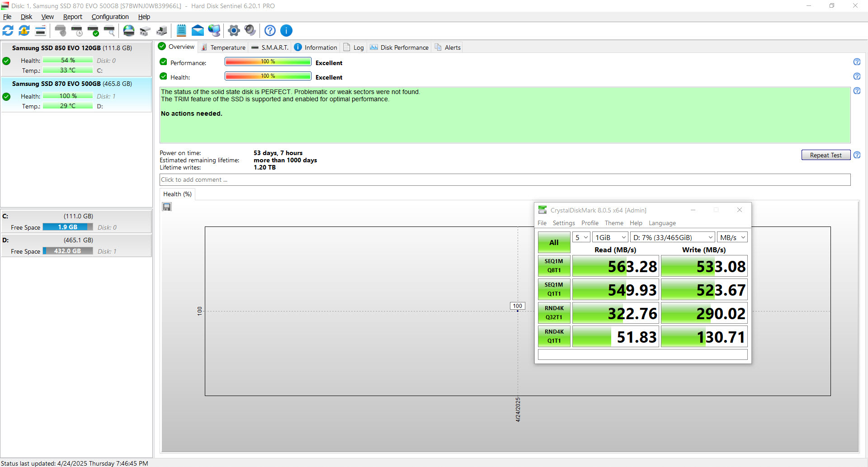This screenshot has width=868, height=467.
Task: Switch to the Temperature tab
Action: (x=223, y=47)
